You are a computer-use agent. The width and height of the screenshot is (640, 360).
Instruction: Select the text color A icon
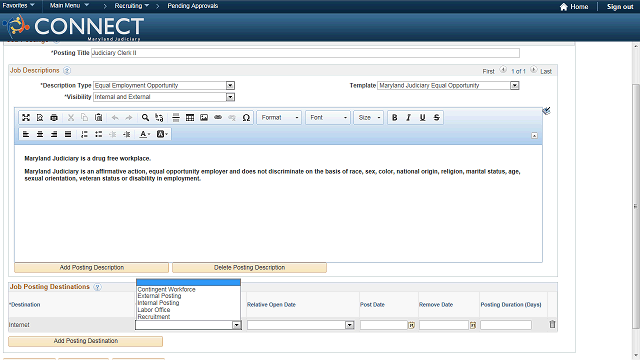pyautogui.click(x=144, y=134)
